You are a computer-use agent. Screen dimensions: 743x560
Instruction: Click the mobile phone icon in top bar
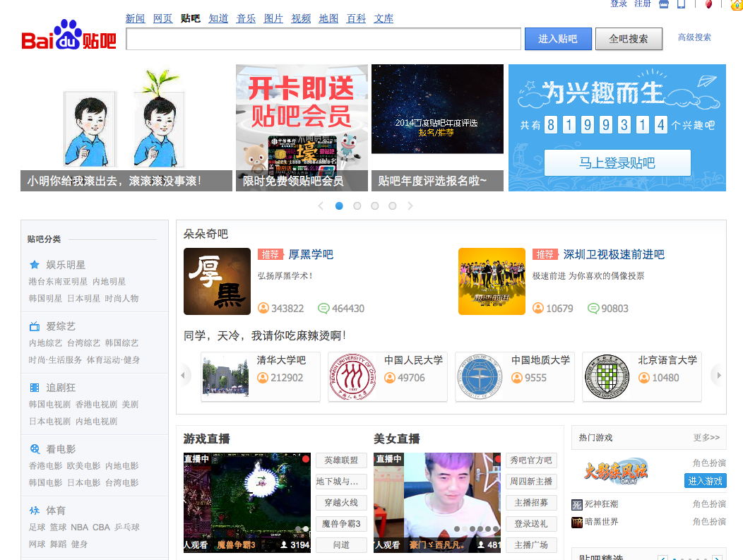coord(682,4)
